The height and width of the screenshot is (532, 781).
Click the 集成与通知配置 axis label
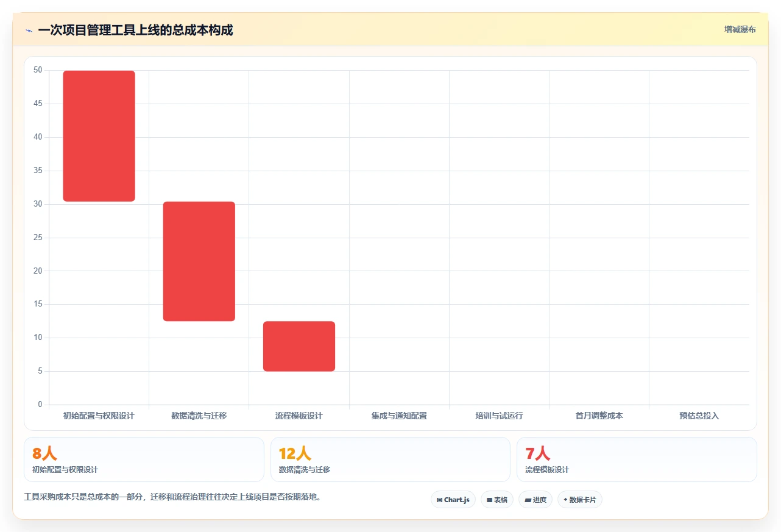(x=399, y=416)
